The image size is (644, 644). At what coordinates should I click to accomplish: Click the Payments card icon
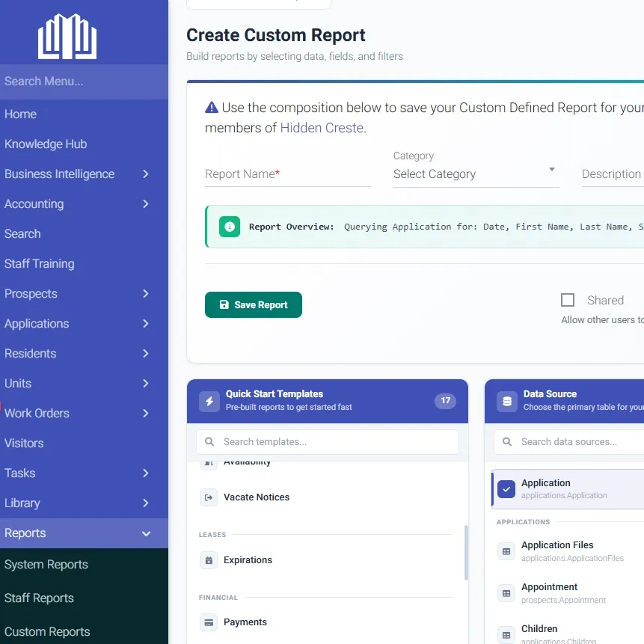pos(209,622)
